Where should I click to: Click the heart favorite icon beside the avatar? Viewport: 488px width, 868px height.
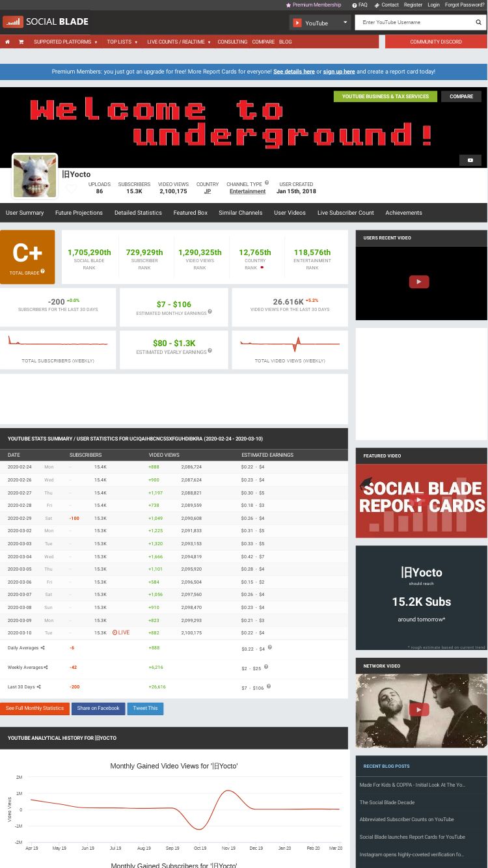tap(71, 189)
